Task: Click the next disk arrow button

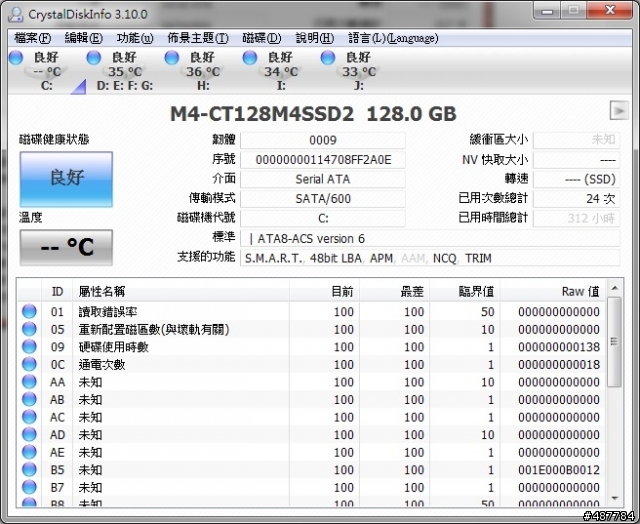Action: [619, 111]
